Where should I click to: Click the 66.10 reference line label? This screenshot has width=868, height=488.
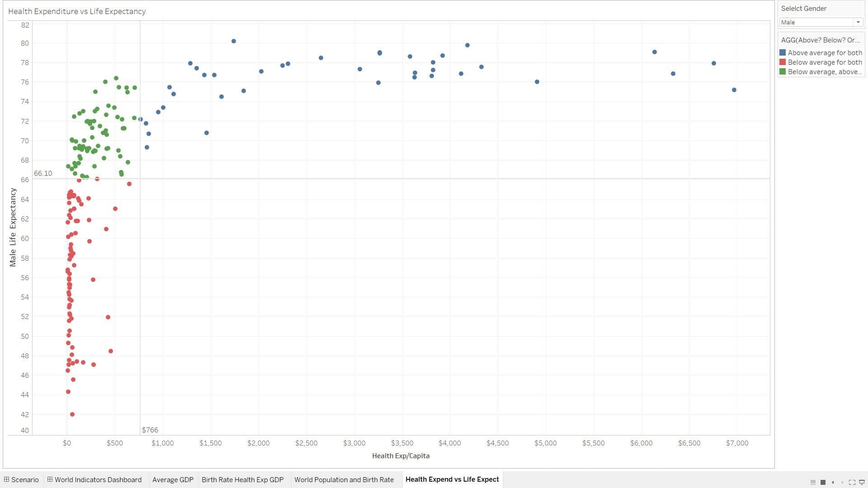(43, 173)
